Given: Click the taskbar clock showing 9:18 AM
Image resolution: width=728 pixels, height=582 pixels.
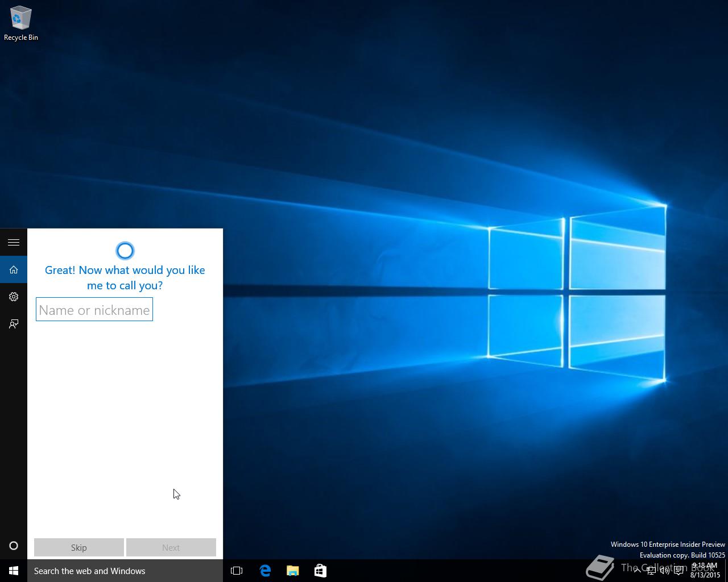Looking at the screenshot, I should 705,571.
